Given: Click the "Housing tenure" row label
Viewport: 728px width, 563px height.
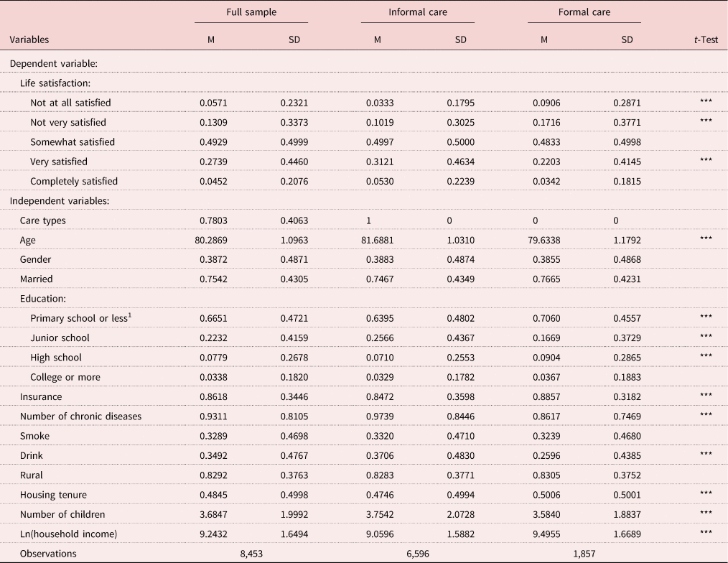Looking at the screenshot, I should 52,495.
